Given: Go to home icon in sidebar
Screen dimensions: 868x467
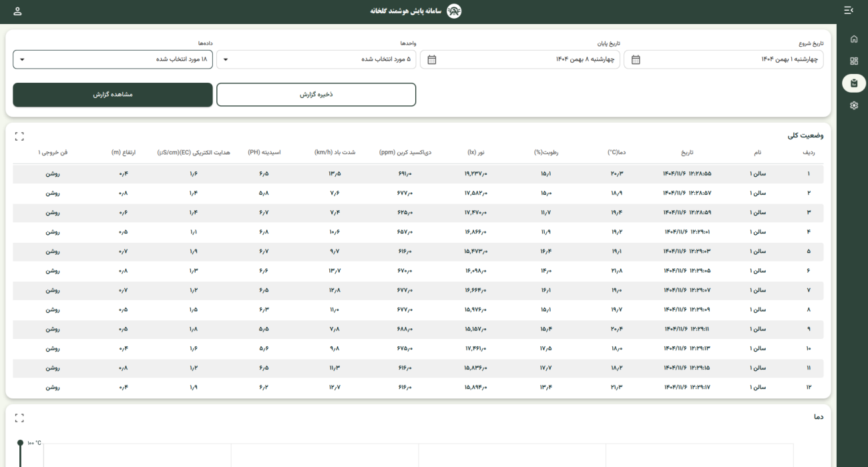Looking at the screenshot, I should point(853,39).
